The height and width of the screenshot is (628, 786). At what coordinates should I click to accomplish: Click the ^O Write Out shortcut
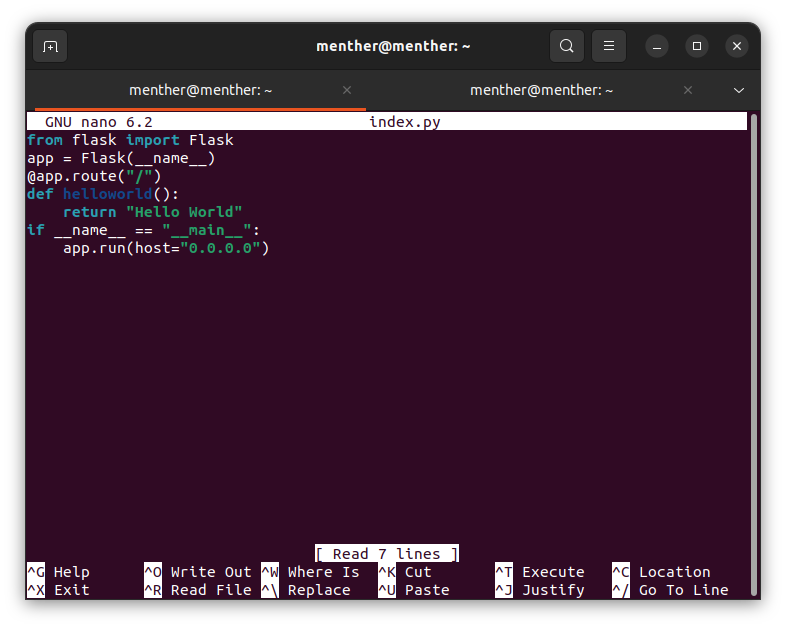tap(198, 572)
